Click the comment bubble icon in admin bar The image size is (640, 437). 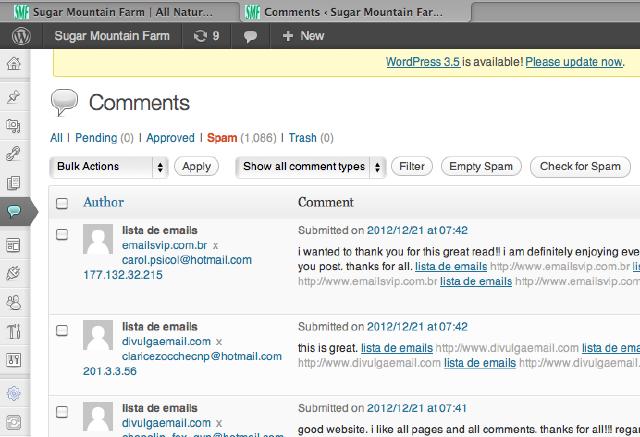click(x=251, y=36)
